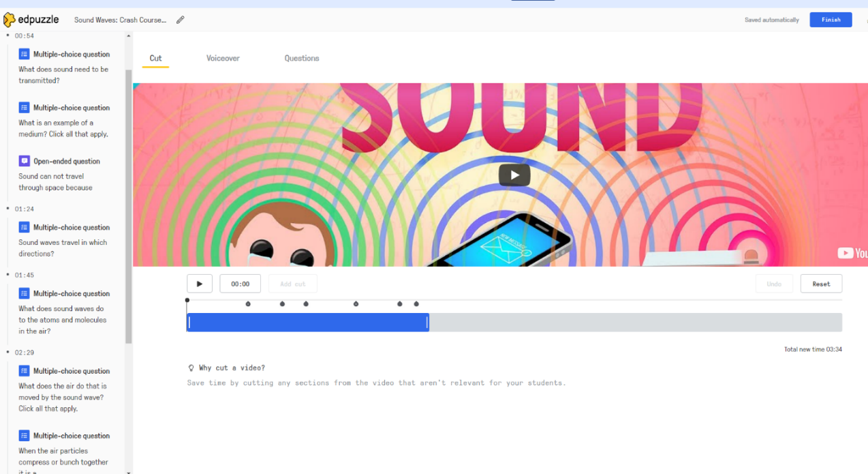The image size is (868, 474).
Task: Click the Reset button
Action: [x=821, y=284]
